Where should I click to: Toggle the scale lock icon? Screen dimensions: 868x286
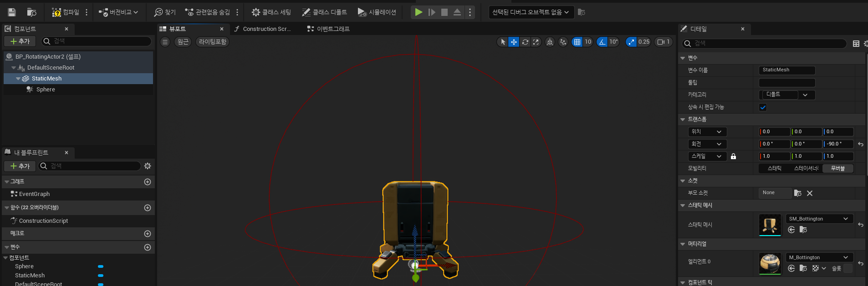click(x=733, y=156)
